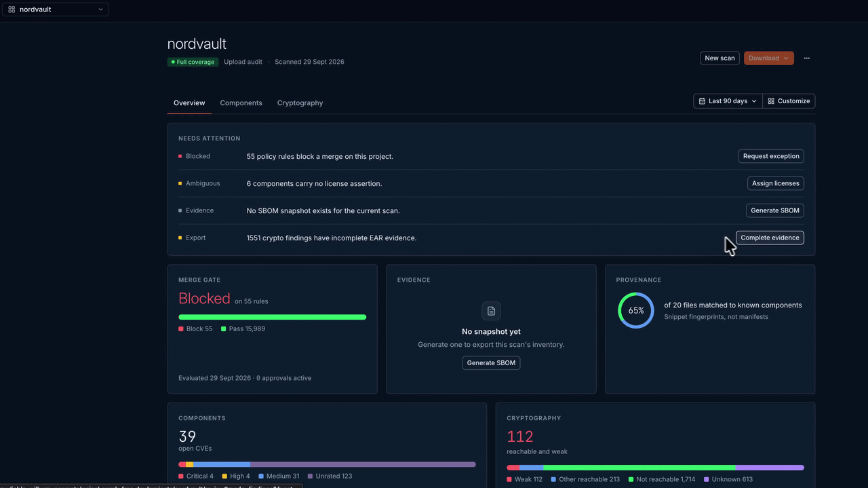Image resolution: width=868 pixels, height=488 pixels.
Task: Click the nordvault page title
Action: coord(197,44)
